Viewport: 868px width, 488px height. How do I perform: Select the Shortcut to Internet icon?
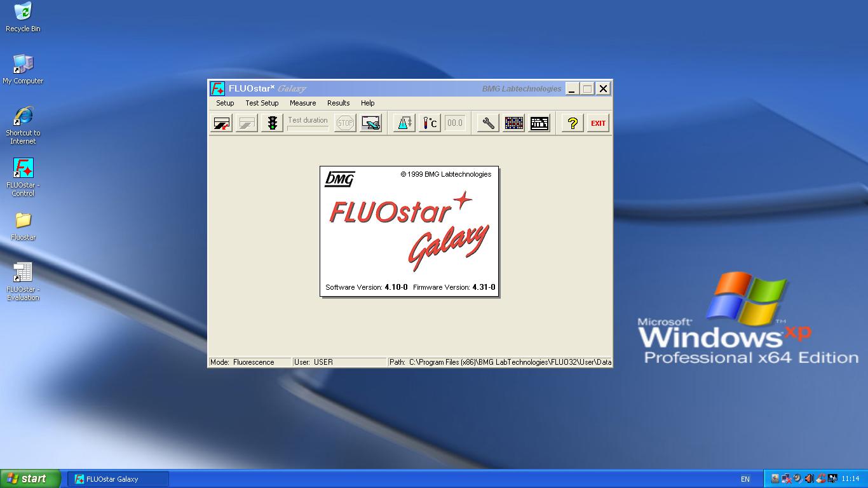coord(23,125)
